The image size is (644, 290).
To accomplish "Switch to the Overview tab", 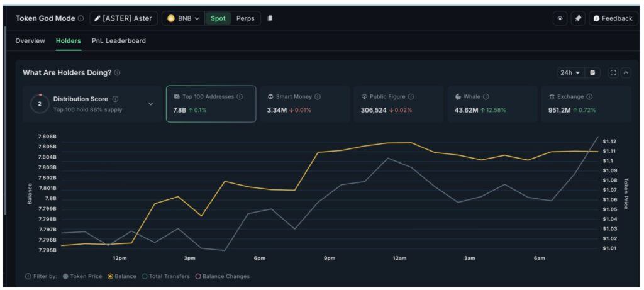I will click(x=30, y=41).
